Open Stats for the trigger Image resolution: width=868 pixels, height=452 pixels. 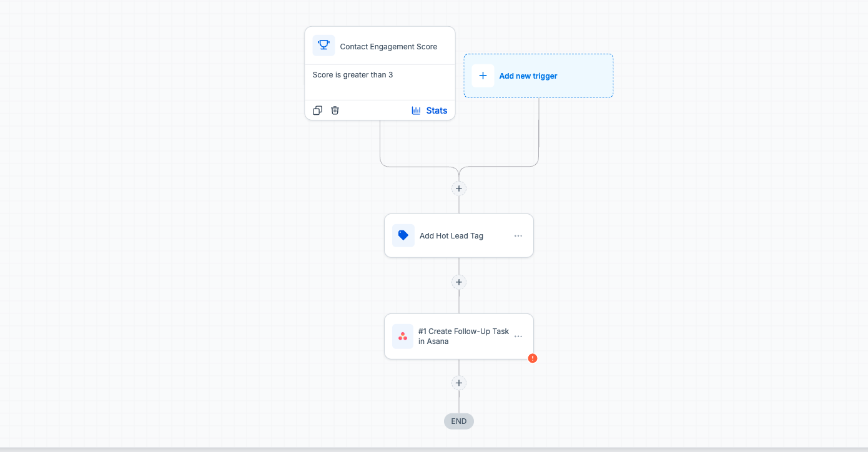coord(430,111)
